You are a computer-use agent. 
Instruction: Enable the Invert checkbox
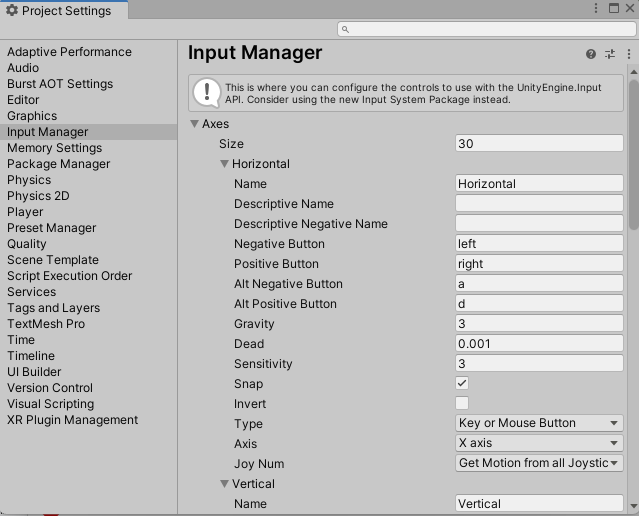462,403
